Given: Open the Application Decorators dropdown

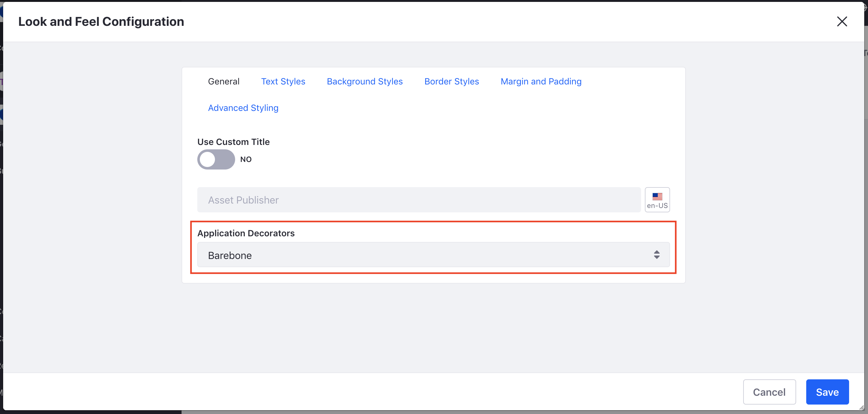Looking at the screenshot, I should (x=433, y=255).
